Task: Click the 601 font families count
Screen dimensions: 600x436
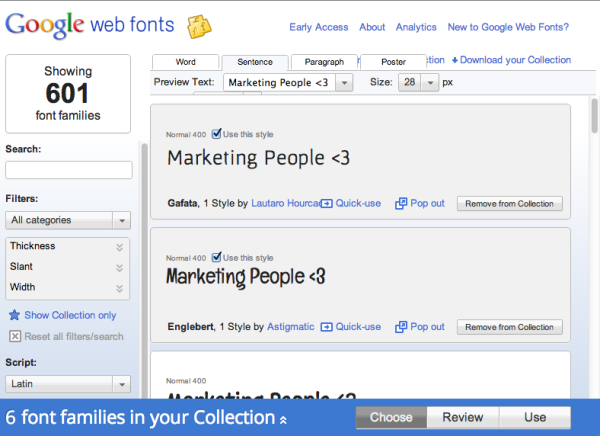Action: pos(68,93)
